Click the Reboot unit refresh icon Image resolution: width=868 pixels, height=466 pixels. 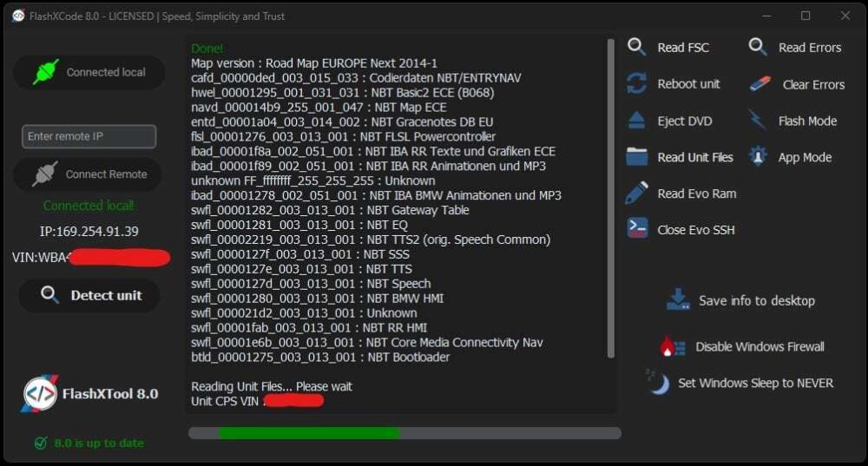tap(636, 83)
